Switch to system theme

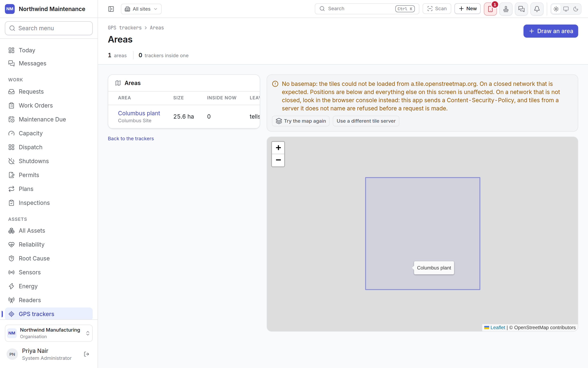[x=566, y=9]
